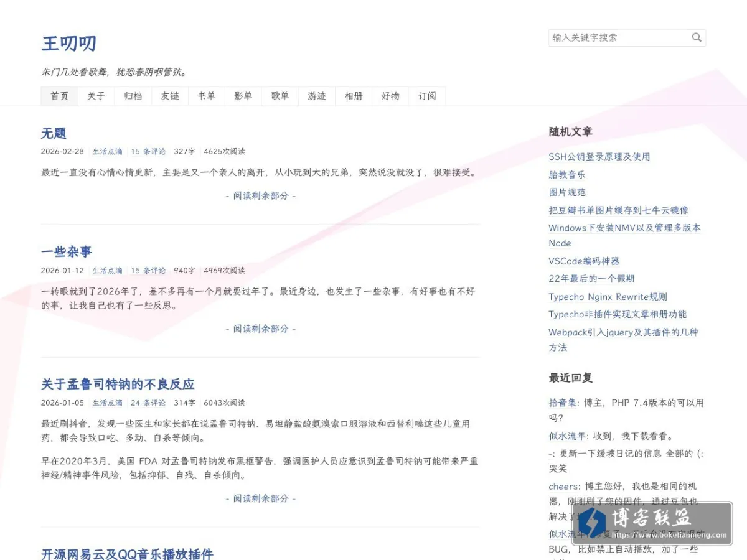Open the 友链 navigation tab
Image resolution: width=747 pixels, height=560 pixels.
(x=170, y=96)
